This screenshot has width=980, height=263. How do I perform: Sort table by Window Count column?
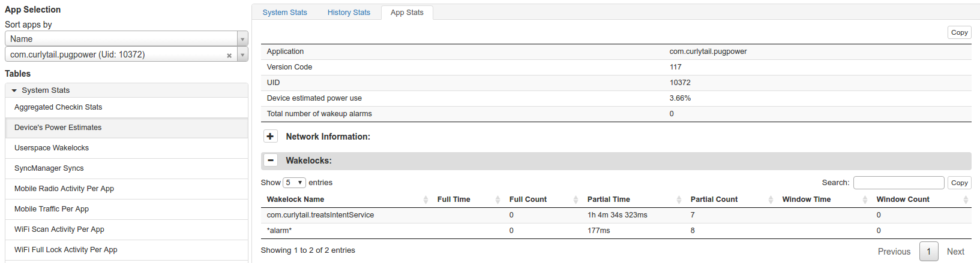903,199
